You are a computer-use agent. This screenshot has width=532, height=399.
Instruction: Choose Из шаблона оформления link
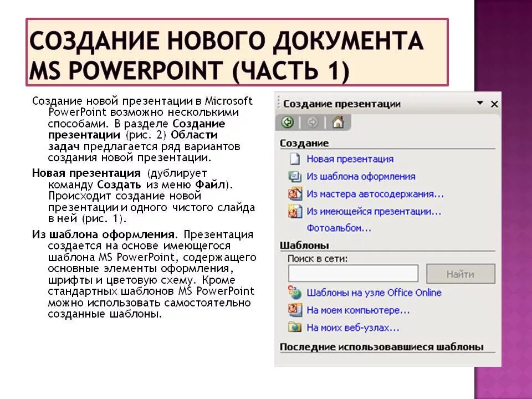tap(361, 176)
